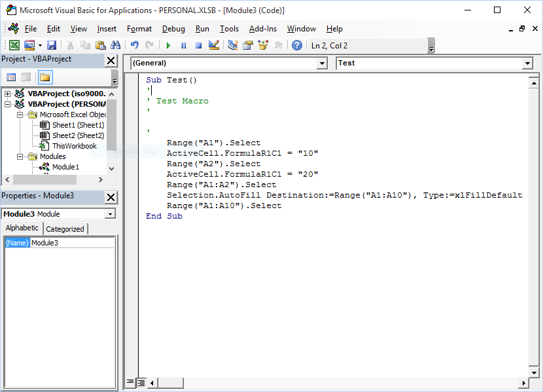Click View Object icon in Project pane
This screenshot has width=543, height=392.
coord(26,77)
